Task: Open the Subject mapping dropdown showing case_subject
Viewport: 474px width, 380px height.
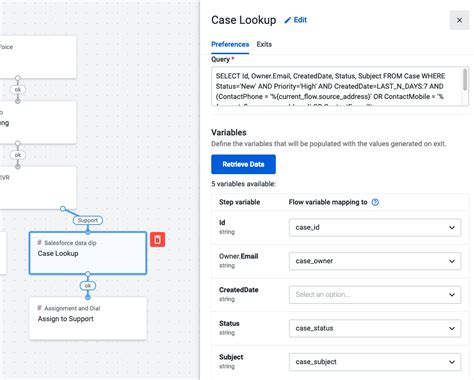Action: 375,362
